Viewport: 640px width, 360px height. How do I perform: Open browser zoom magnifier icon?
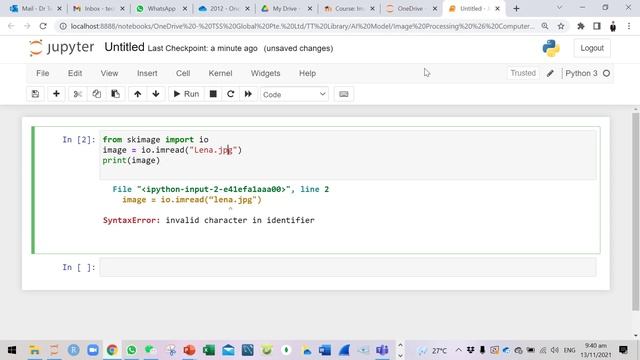tap(545, 26)
